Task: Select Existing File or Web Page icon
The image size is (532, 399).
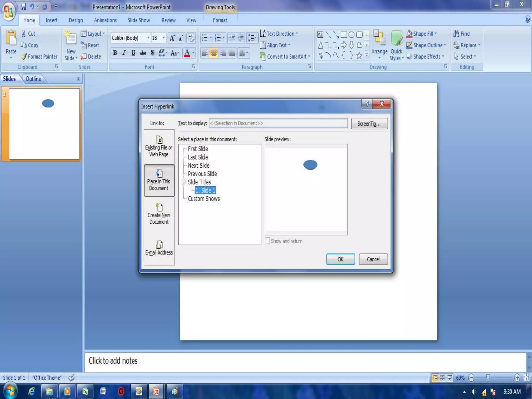Action: tap(159, 140)
